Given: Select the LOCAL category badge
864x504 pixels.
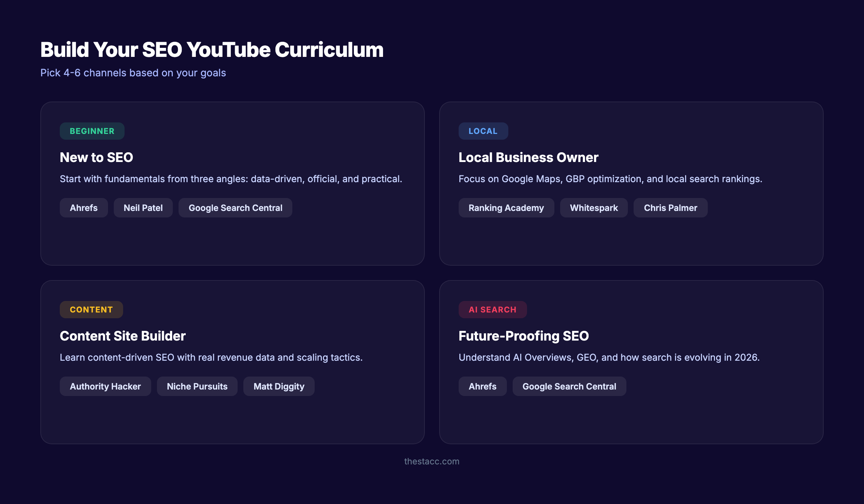Looking at the screenshot, I should point(483,131).
